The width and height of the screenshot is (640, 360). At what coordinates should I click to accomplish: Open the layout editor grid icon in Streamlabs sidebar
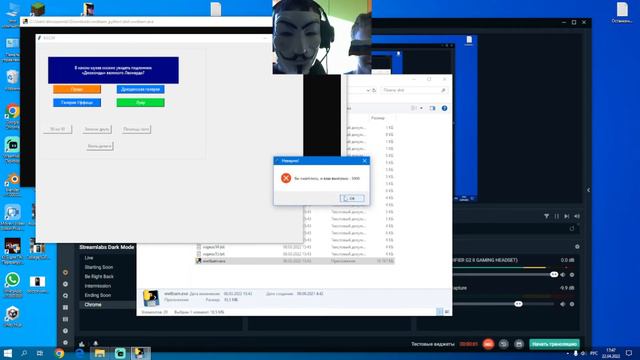tap(65, 307)
